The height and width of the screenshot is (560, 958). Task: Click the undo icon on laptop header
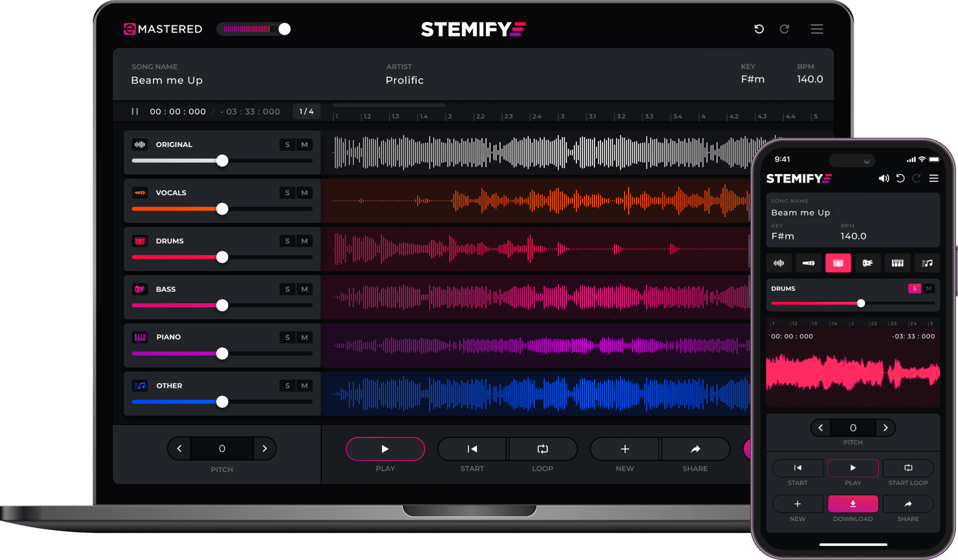tap(759, 29)
